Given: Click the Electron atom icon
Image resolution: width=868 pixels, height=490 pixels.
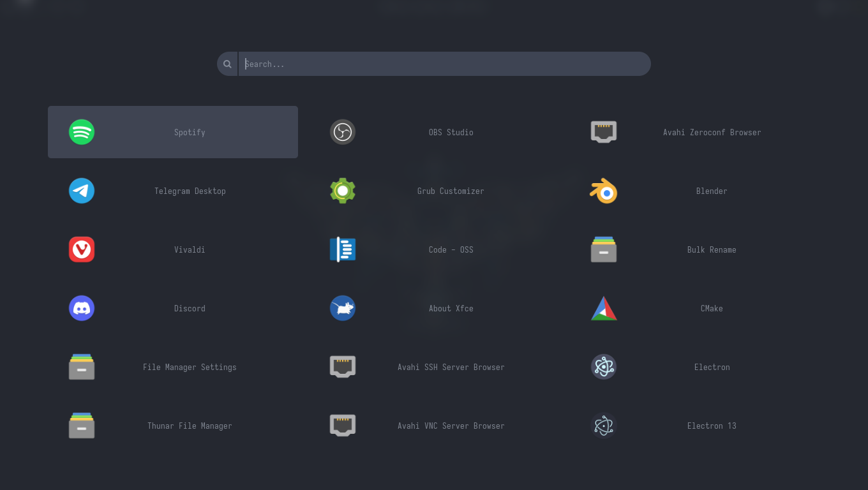Looking at the screenshot, I should coord(604,367).
